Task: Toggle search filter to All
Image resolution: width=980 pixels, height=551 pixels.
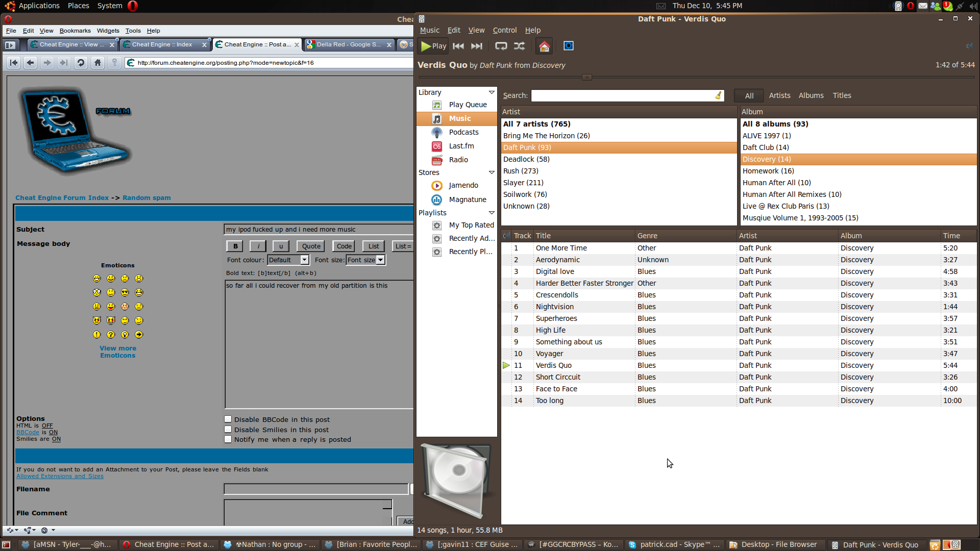Action: coord(749,95)
